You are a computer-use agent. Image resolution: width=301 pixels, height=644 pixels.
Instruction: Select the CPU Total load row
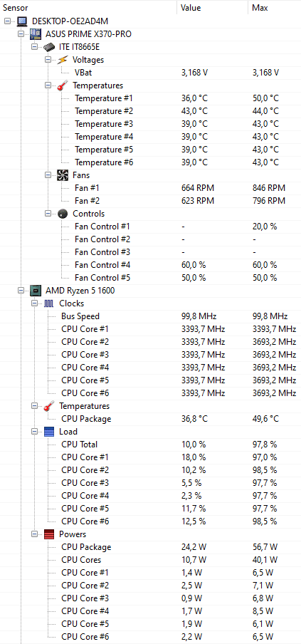151,445
